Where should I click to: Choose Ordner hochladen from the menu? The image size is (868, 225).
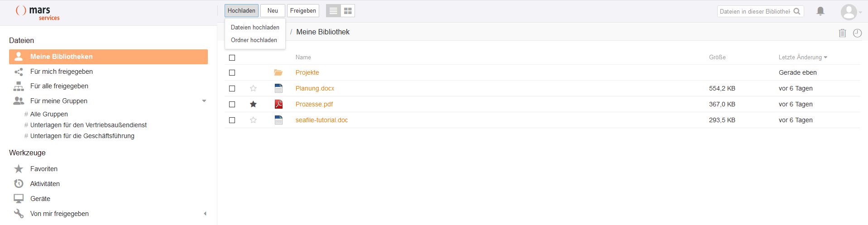[x=254, y=40]
